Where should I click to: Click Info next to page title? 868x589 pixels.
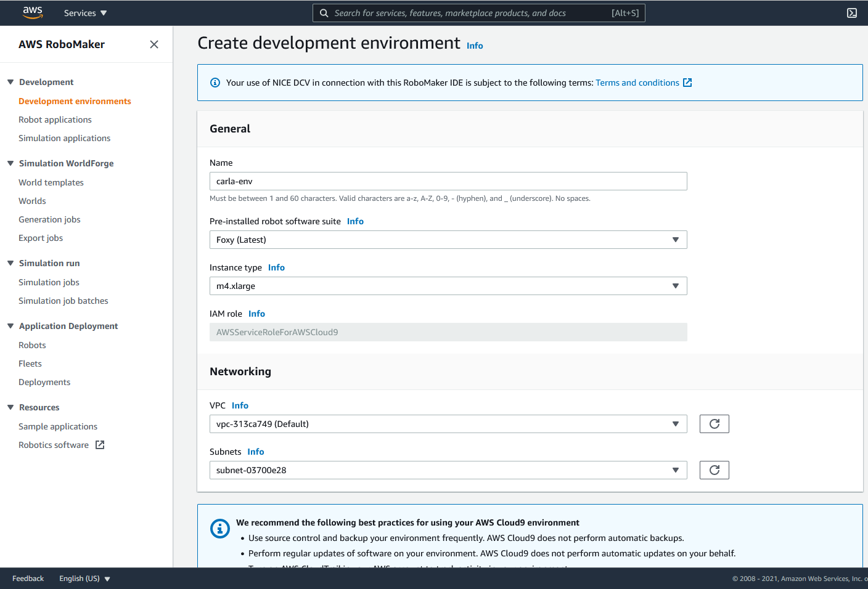(475, 46)
